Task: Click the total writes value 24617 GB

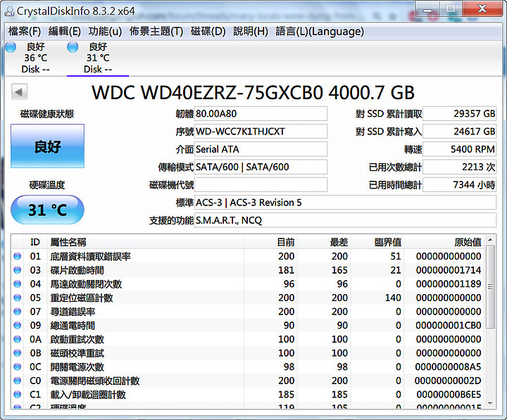Action: (x=459, y=132)
